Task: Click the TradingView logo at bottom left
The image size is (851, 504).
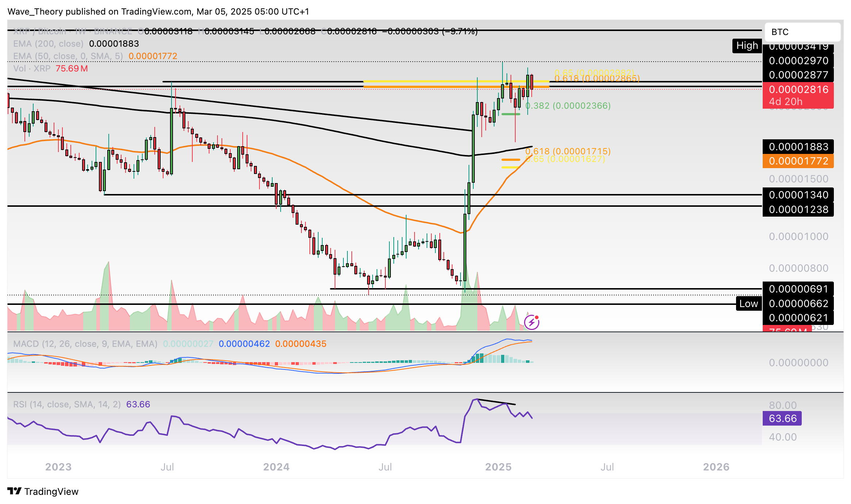Action: point(43,491)
